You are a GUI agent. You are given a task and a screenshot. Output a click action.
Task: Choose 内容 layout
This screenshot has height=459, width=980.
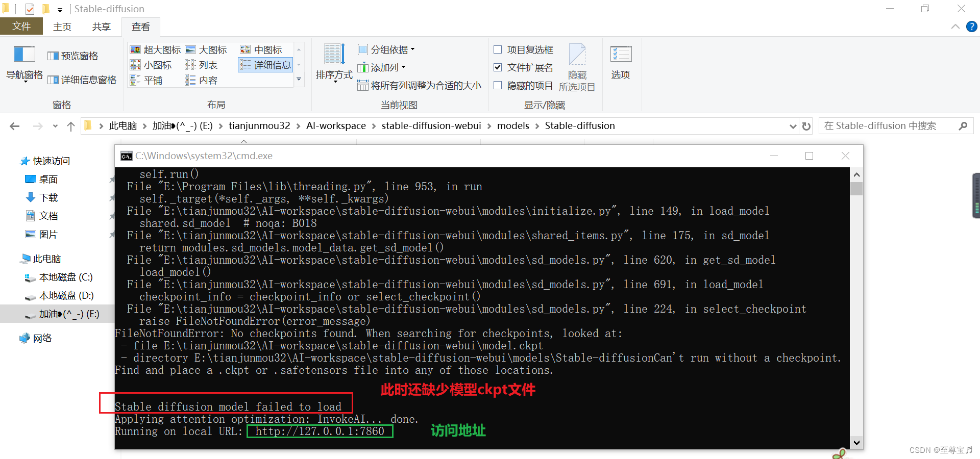pyautogui.click(x=202, y=81)
